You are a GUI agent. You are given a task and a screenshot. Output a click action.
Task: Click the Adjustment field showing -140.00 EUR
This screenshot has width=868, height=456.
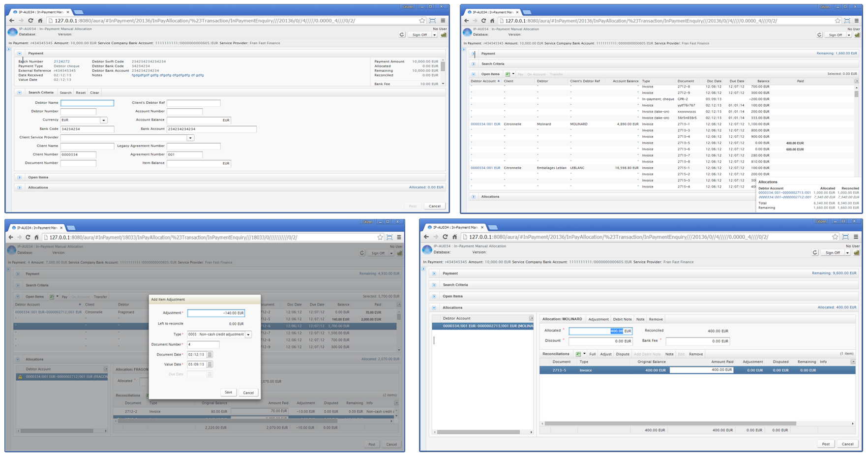(216, 313)
